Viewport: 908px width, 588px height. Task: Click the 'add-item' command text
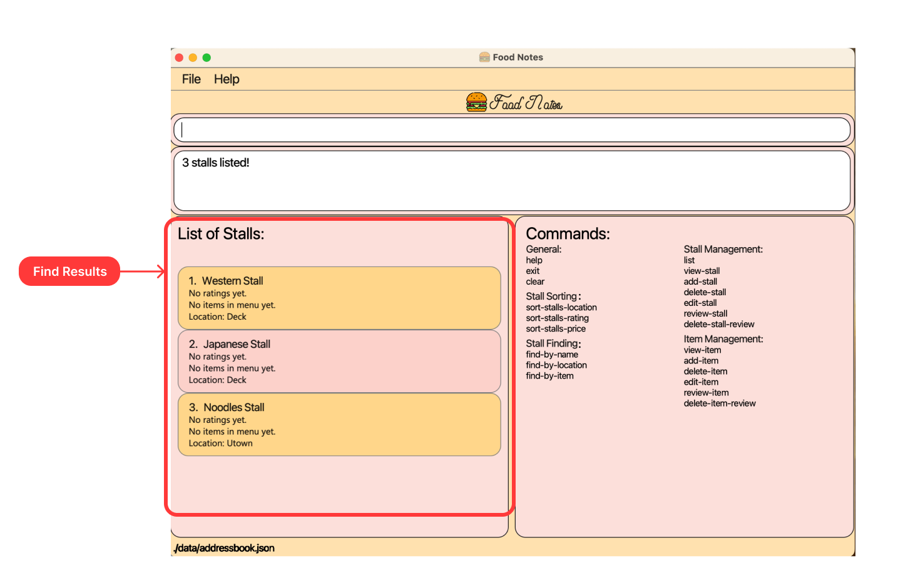(x=701, y=360)
